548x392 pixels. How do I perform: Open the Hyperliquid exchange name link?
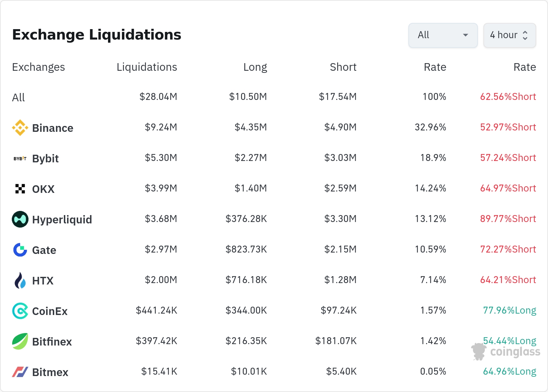pos(62,220)
